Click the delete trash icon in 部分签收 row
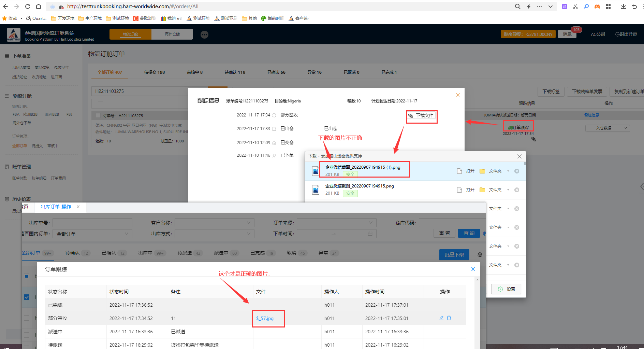The width and height of the screenshot is (644, 349). (449, 318)
